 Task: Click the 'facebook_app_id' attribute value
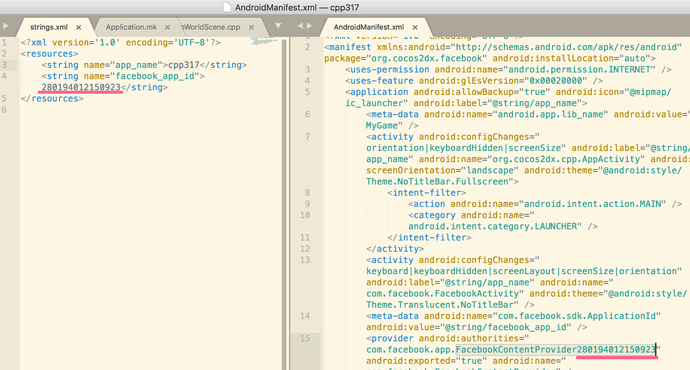pos(155,76)
